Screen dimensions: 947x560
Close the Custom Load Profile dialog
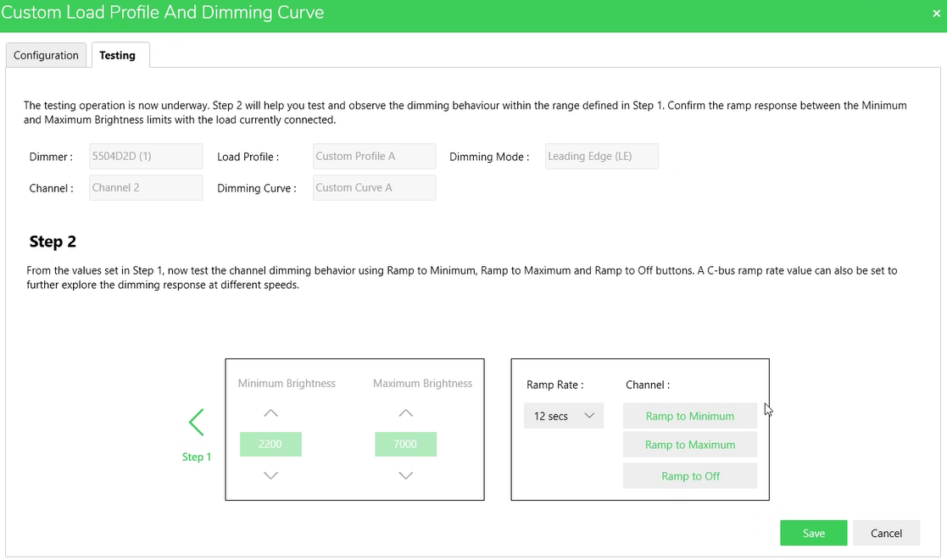936,14
